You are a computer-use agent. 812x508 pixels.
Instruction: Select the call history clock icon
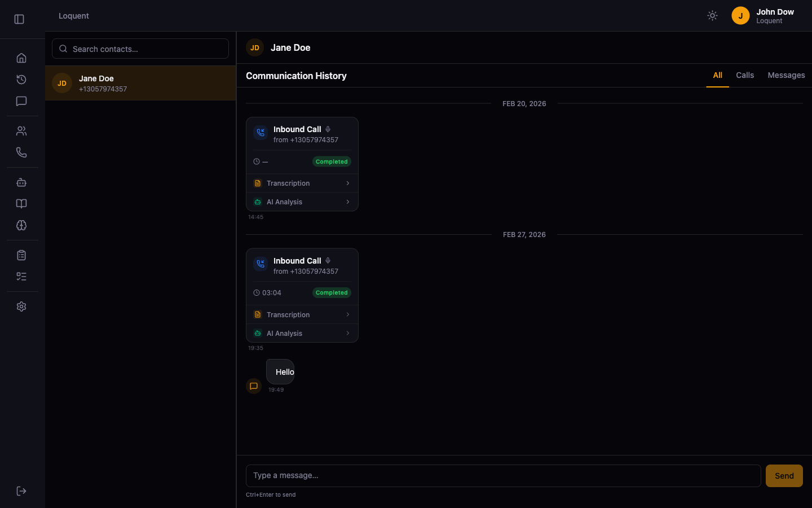point(21,80)
